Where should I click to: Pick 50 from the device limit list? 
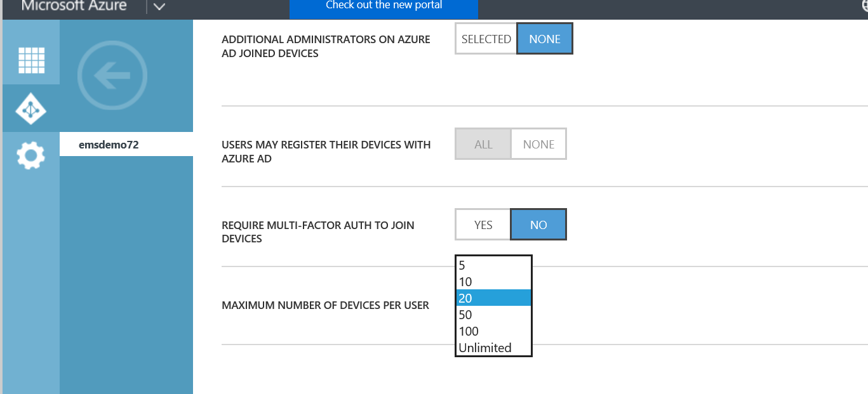[493, 315]
